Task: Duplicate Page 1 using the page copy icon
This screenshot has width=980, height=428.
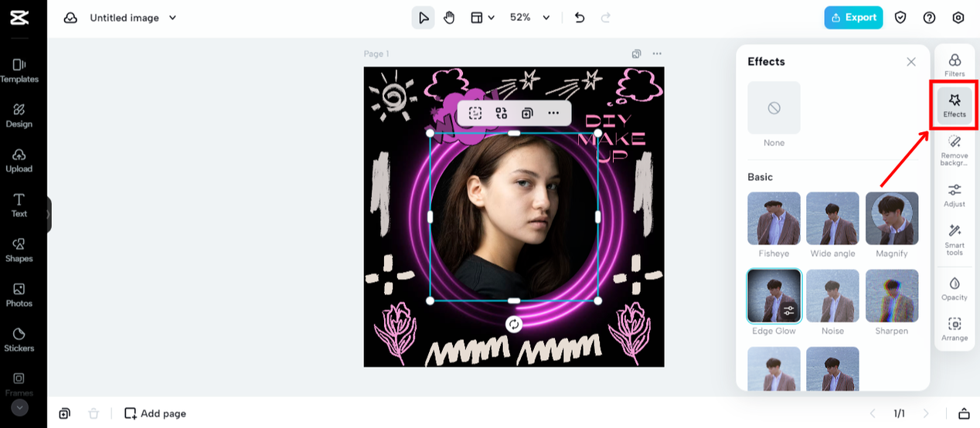Action: click(636, 54)
